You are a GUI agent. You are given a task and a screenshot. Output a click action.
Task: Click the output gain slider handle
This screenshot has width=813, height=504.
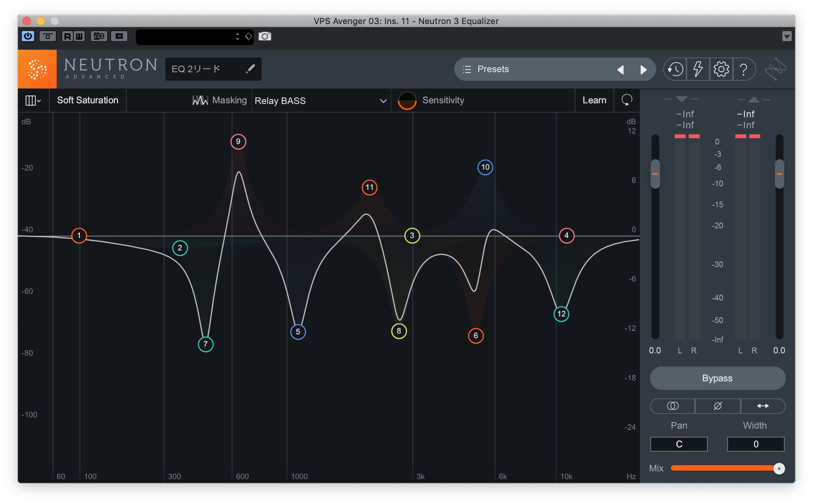pos(779,174)
